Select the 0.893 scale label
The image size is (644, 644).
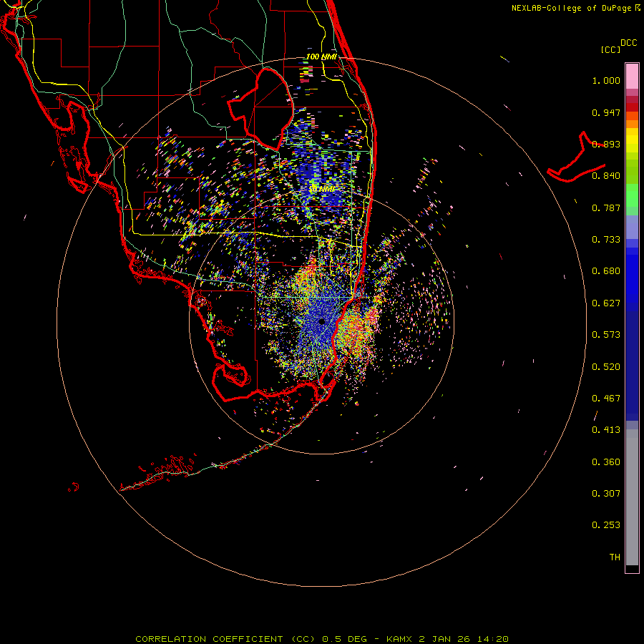pyautogui.click(x=606, y=144)
